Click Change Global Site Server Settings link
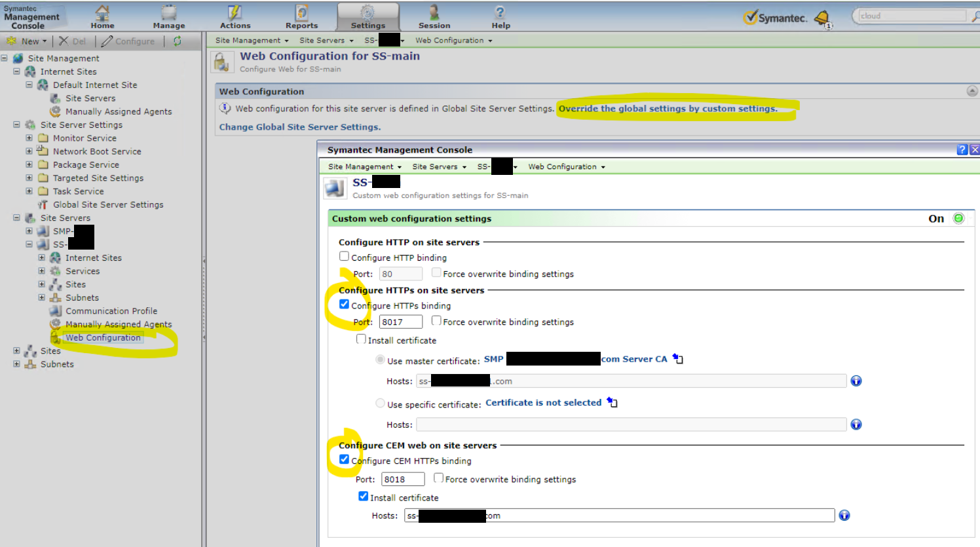 [300, 127]
